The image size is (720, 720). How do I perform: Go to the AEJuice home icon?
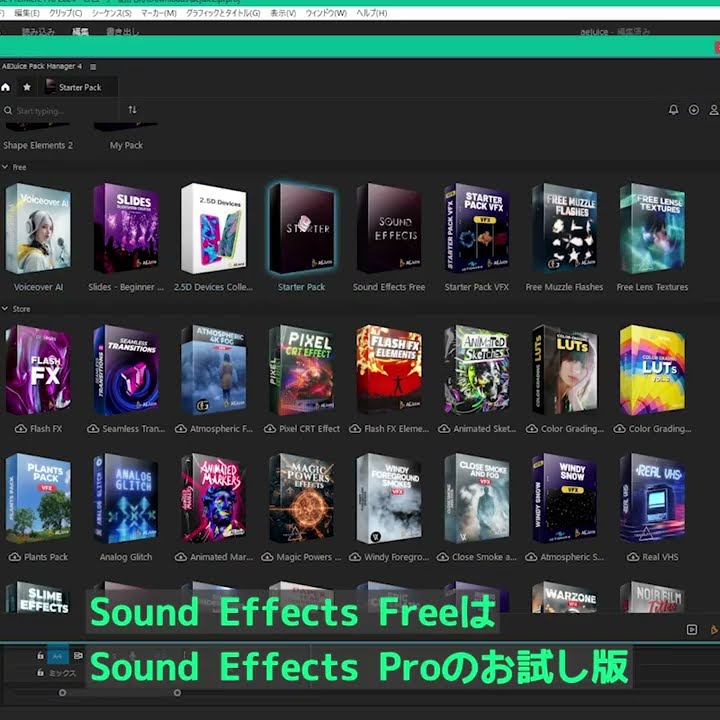6,87
